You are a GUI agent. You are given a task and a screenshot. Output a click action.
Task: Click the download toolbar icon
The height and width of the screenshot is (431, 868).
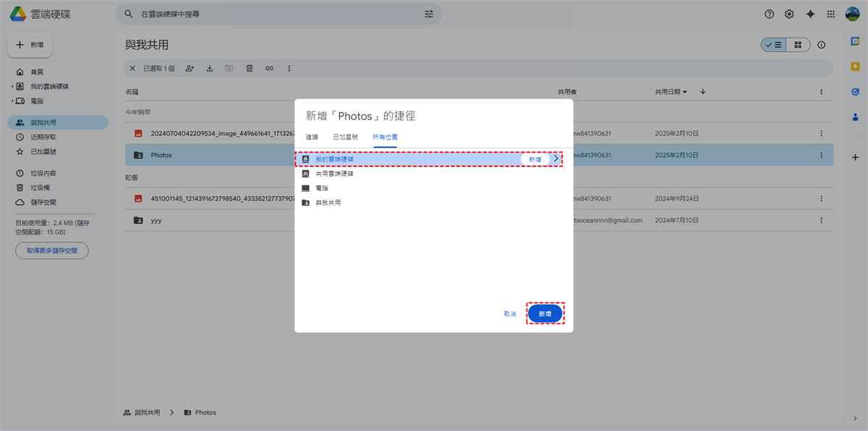click(210, 68)
